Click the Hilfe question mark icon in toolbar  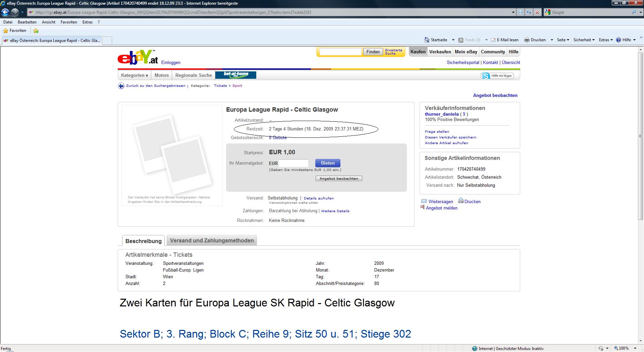pos(619,40)
